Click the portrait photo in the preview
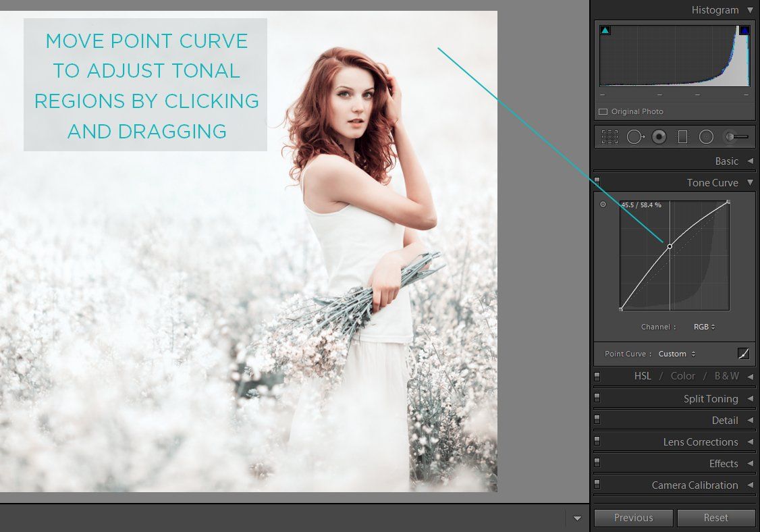This screenshot has height=532, width=760. tap(248, 251)
